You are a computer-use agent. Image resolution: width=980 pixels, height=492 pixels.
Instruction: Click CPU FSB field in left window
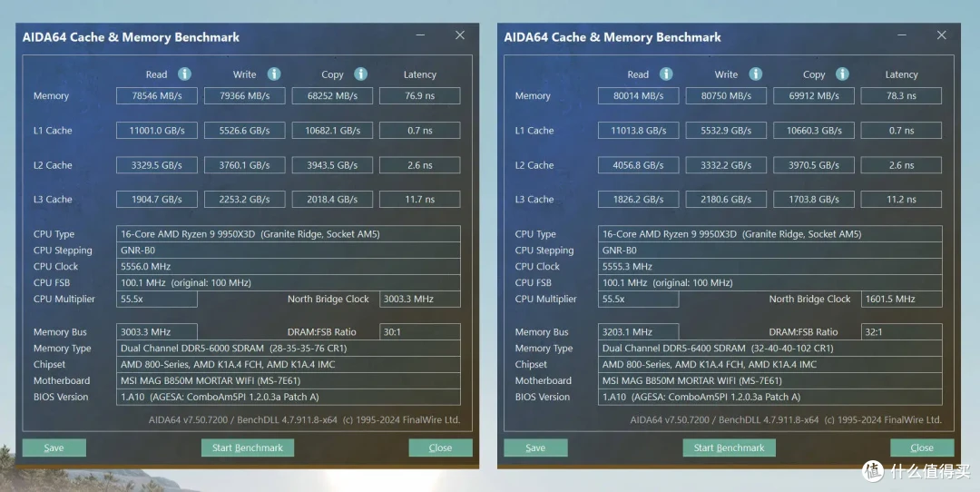point(289,282)
